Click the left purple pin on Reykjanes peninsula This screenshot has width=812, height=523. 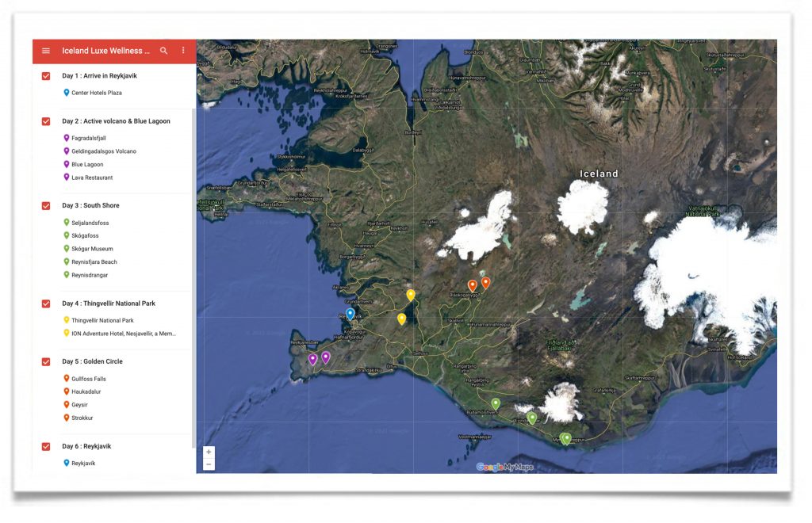coord(312,359)
